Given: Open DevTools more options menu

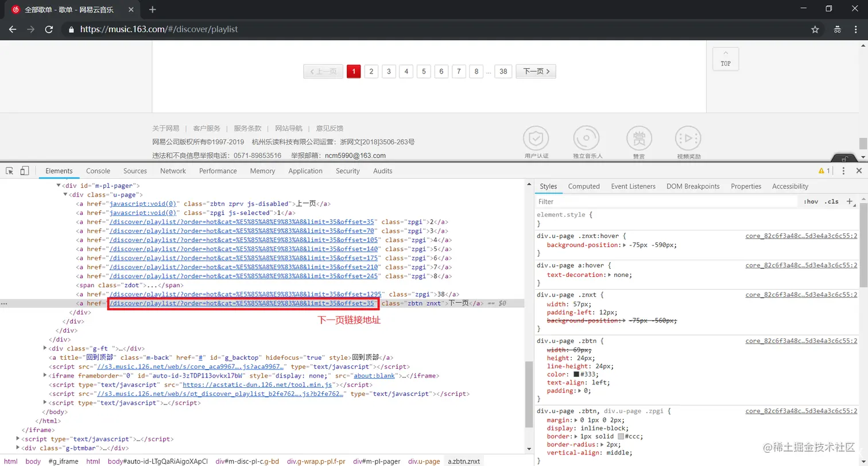Looking at the screenshot, I should (843, 171).
